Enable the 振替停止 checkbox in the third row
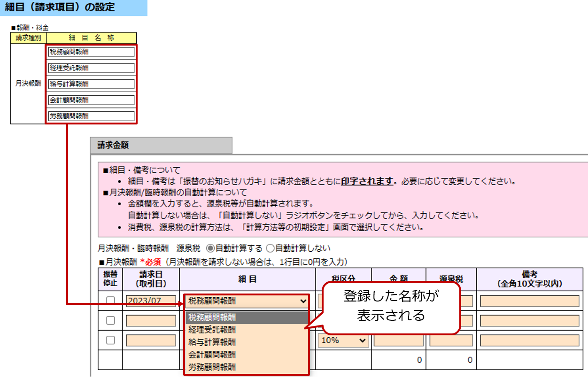The height and width of the screenshot is (379, 588). 110,340
